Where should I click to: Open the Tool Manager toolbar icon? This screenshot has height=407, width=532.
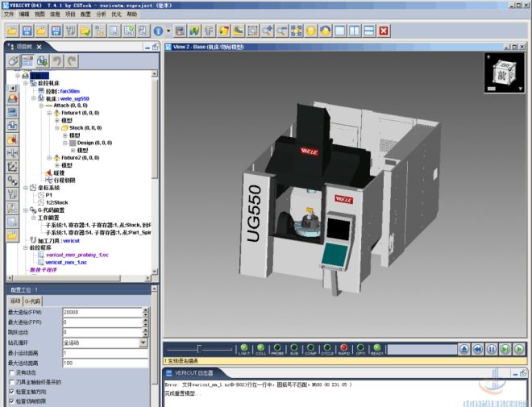point(71,31)
